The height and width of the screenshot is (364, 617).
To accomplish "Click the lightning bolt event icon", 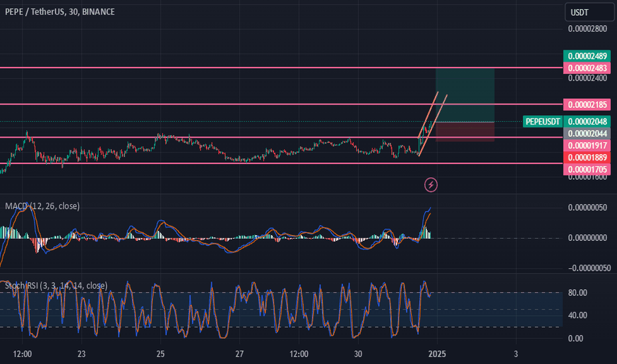I will pos(431,185).
